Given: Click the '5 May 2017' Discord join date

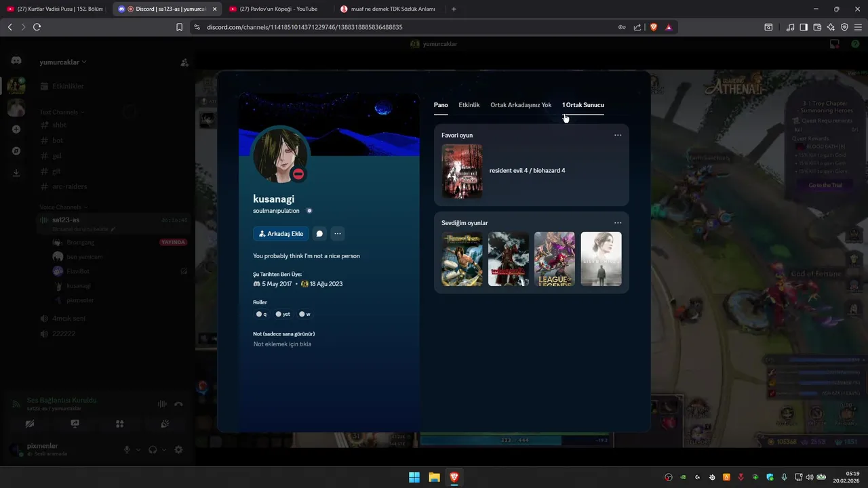Looking at the screenshot, I should (277, 284).
